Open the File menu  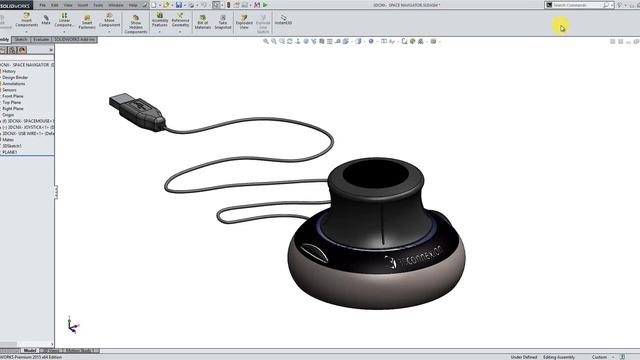(42, 5)
